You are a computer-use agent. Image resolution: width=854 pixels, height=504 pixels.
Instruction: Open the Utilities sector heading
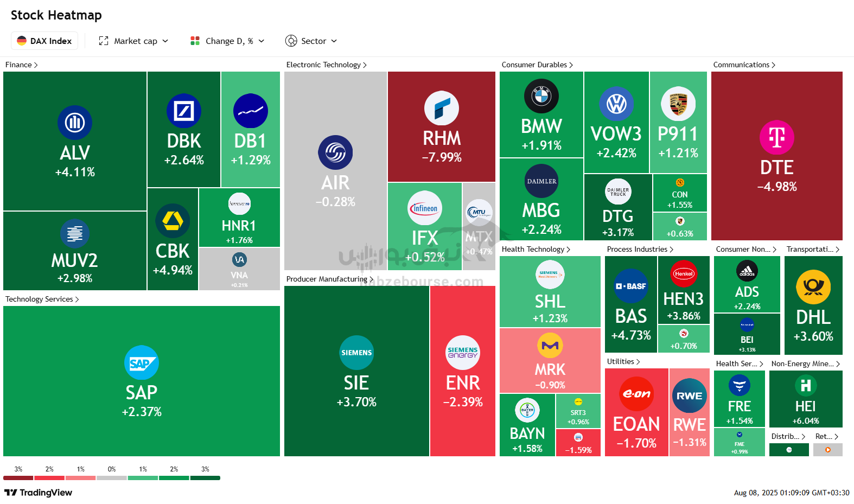click(x=623, y=361)
